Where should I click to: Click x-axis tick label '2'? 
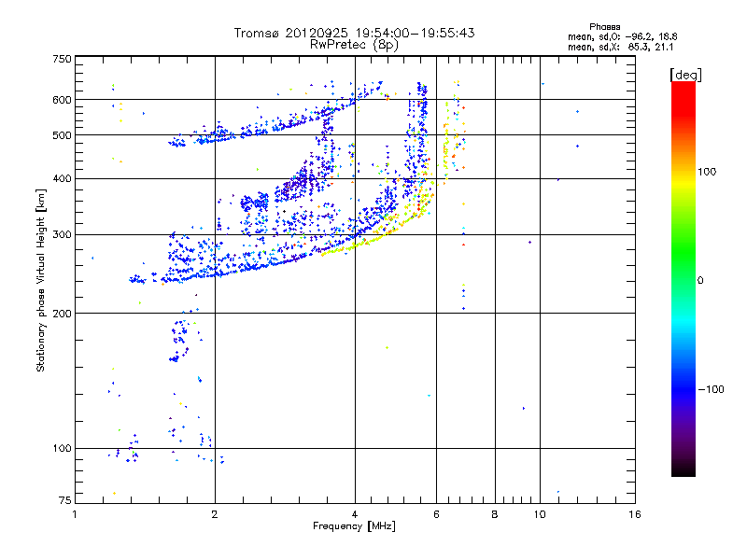click(x=215, y=514)
